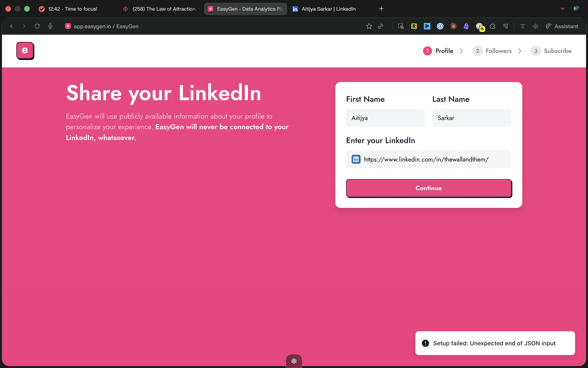The height and width of the screenshot is (368, 588).
Task: Select the Profile step
Action: 438,51
